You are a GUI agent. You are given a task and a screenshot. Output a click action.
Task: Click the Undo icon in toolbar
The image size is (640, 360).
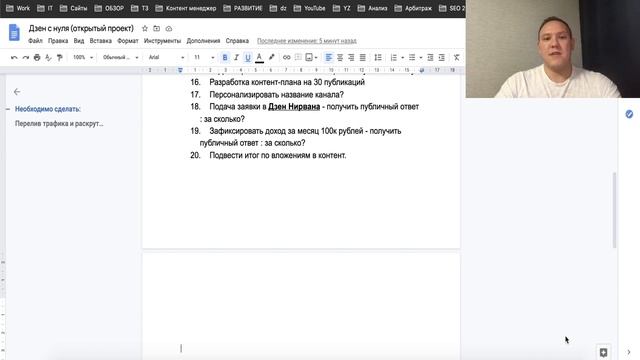click(14, 58)
